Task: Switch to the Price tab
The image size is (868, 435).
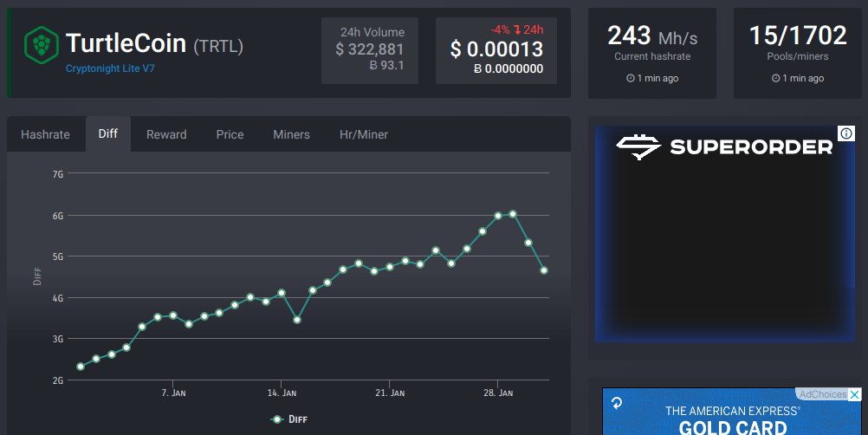Action: (230, 134)
